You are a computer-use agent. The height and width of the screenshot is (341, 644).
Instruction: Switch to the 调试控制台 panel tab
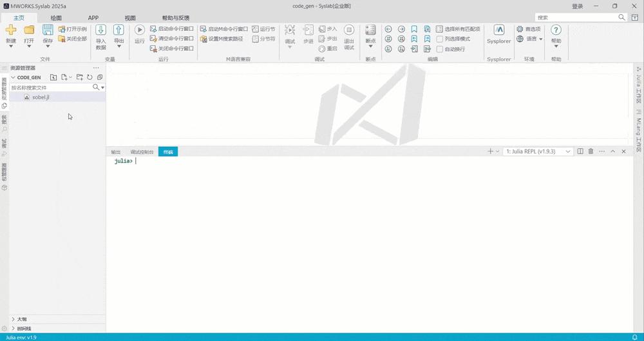142,151
